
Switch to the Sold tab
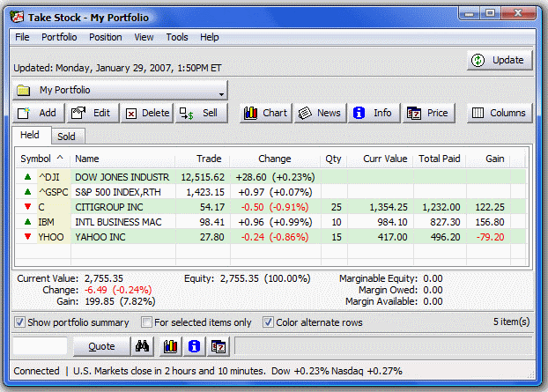(66, 137)
